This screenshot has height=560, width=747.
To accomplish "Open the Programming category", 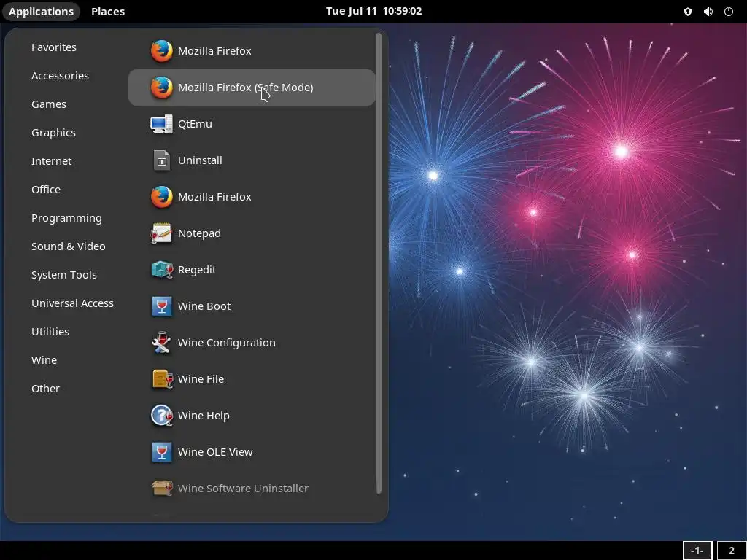I will point(66,218).
